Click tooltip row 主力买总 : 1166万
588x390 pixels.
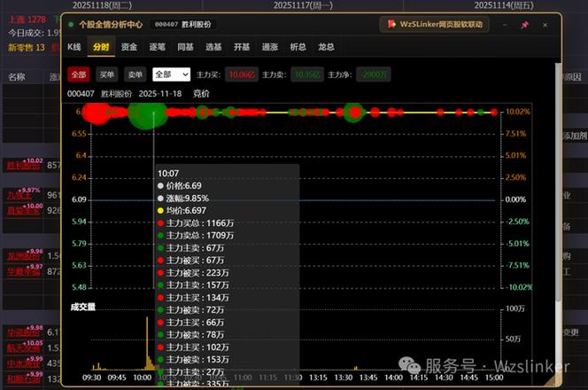196,223
